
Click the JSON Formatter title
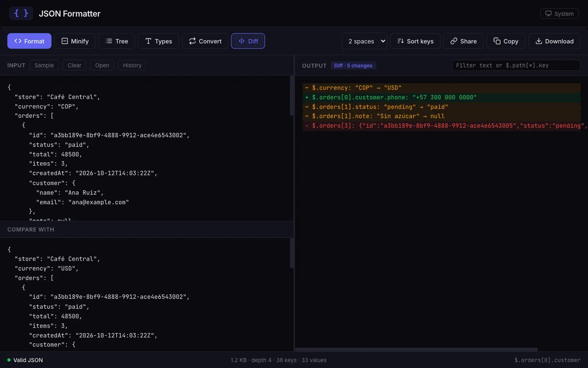pyautogui.click(x=69, y=14)
